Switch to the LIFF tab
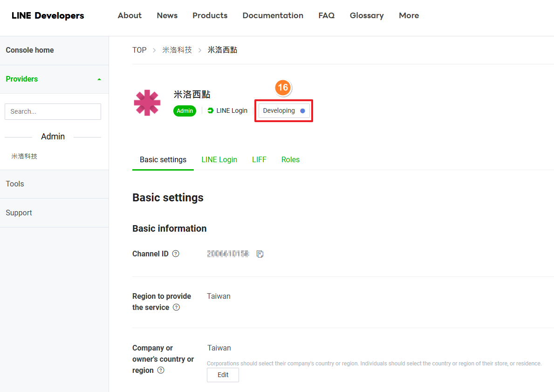554x392 pixels. (x=259, y=159)
